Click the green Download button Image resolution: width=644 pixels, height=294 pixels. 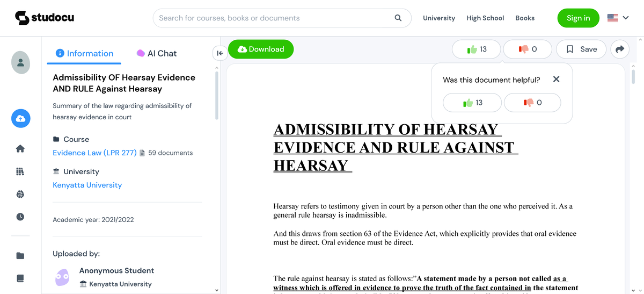point(261,49)
